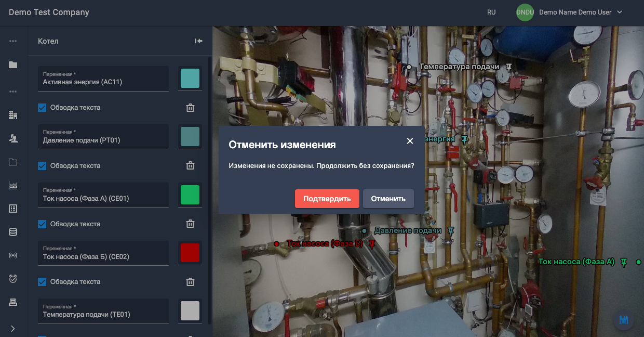Viewport: 644px width, 337px height.
Task: Click the pin next to Температура подачи
Action: pyautogui.click(x=509, y=67)
